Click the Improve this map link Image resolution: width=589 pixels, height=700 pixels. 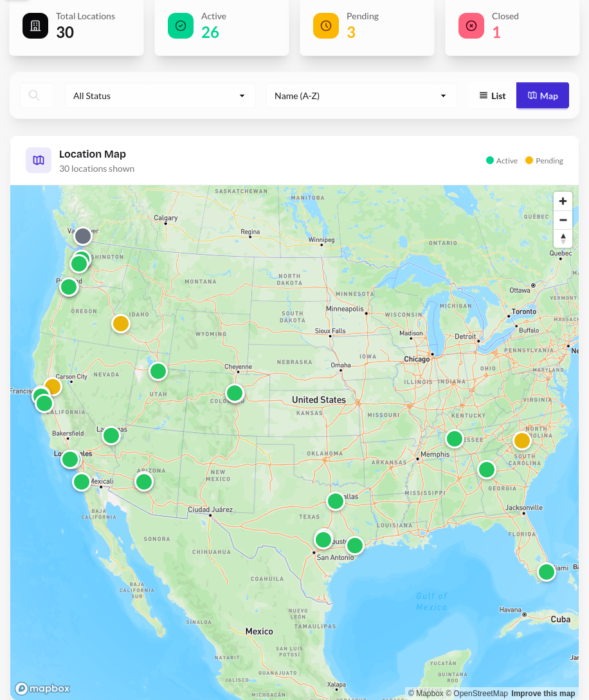coord(544,693)
